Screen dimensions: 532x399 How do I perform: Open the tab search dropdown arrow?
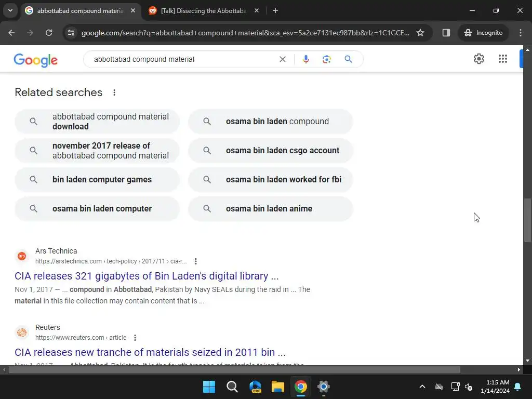[10, 10]
